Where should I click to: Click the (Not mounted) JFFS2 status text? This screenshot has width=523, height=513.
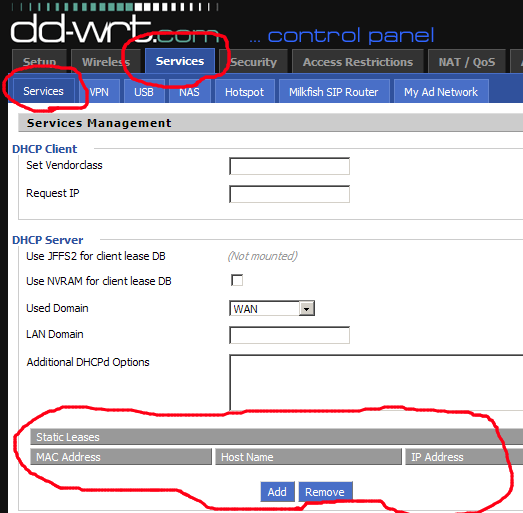263,256
